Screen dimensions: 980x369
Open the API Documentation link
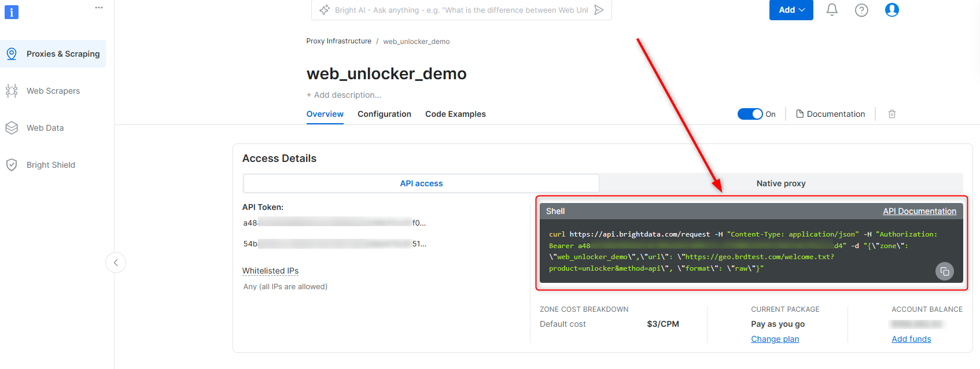(x=919, y=211)
